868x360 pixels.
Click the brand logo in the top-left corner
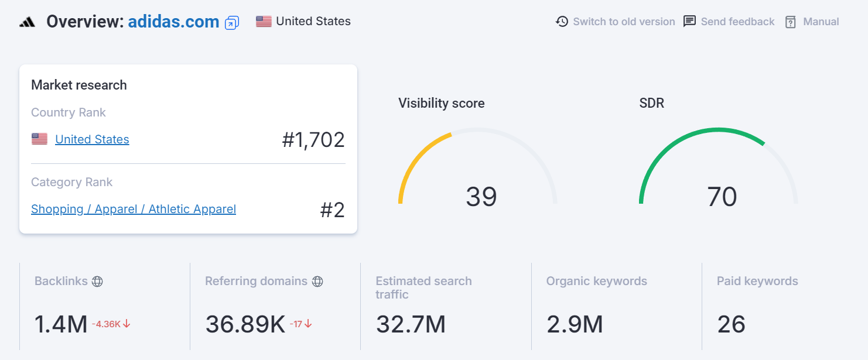[x=27, y=21]
